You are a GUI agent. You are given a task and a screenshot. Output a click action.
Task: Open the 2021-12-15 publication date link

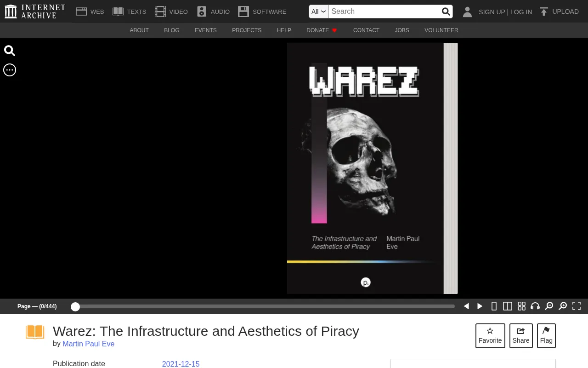[181, 364]
